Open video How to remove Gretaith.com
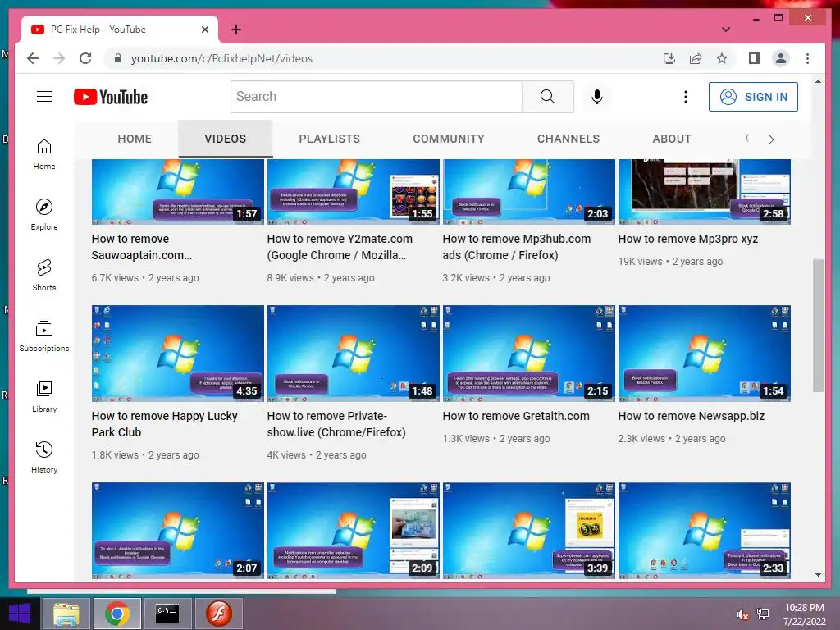 516,416
